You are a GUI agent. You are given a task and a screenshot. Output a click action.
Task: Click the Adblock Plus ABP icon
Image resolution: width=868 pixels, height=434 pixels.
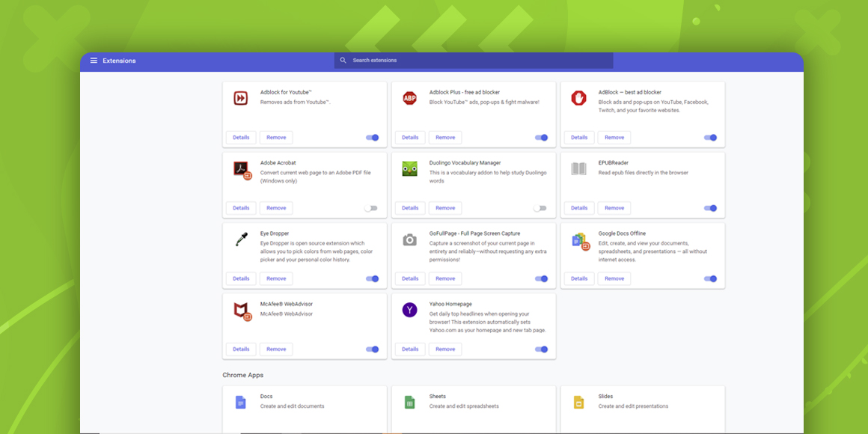click(409, 98)
